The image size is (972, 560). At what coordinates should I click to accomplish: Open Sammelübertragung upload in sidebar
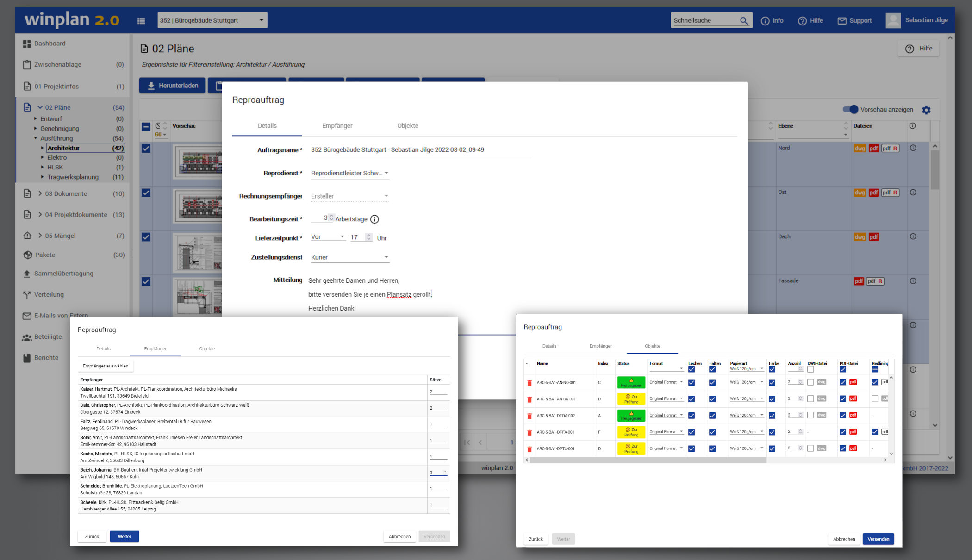[x=58, y=274]
